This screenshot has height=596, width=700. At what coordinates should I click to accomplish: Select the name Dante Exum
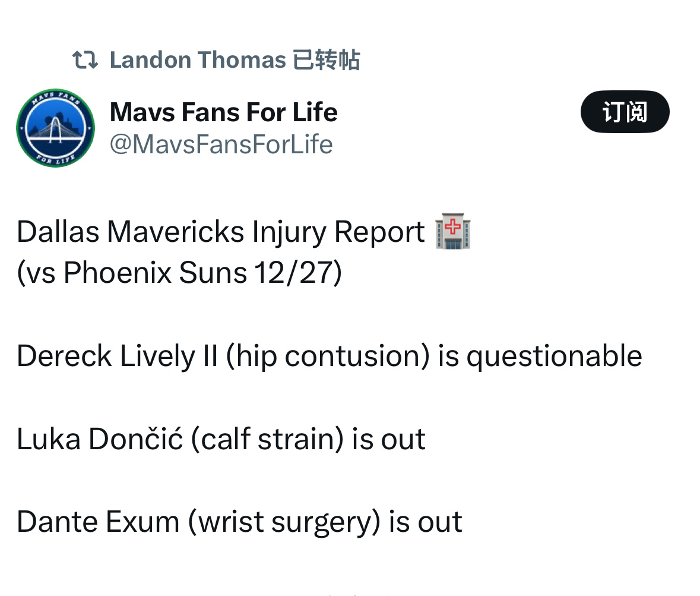pyautogui.click(x=98, y=522)
